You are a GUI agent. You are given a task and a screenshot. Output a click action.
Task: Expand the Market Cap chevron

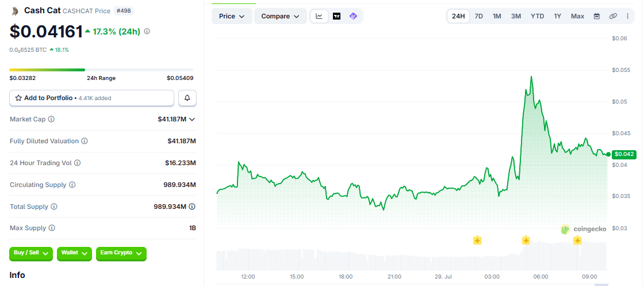tap(192, 120)
